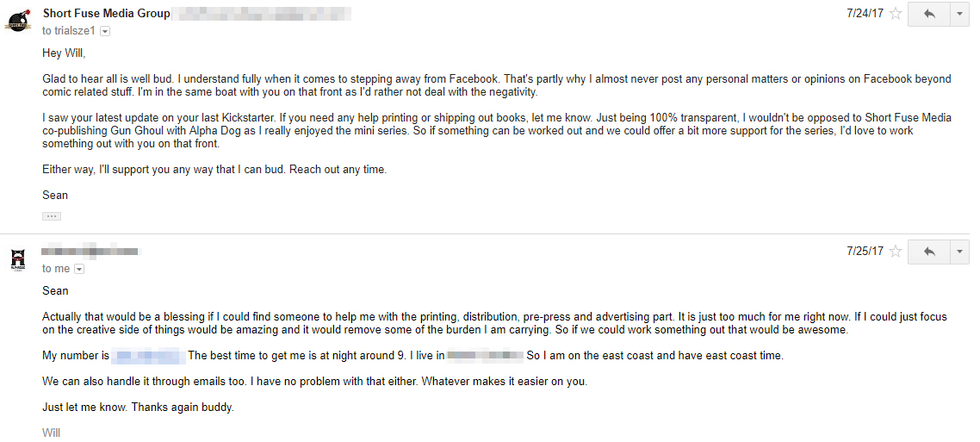Reply to the 7/24/17 message

click(x=928, y=14)
